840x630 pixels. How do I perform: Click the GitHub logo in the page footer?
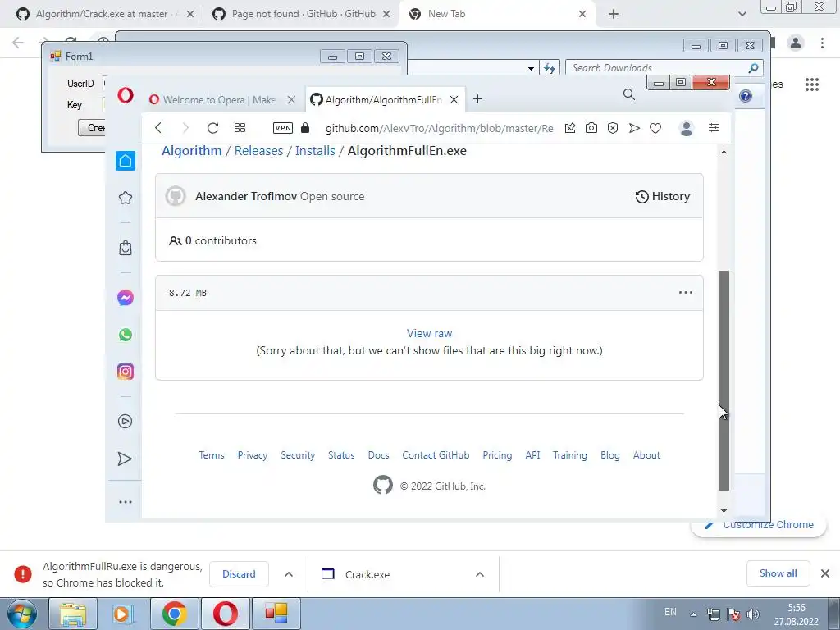click(x=383, y=486)
